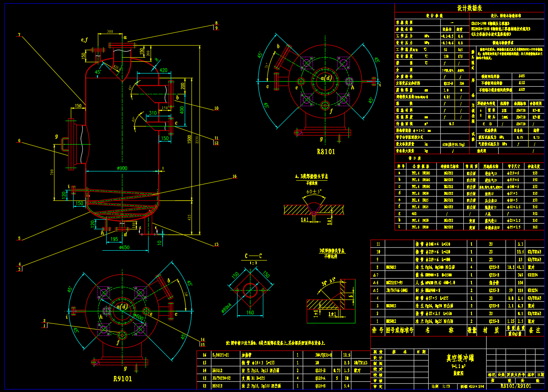This screenshot has height=392, width=548.
Task: Click the ø900 vessel diameter dimension
Action: pyautogui.click(x=122, y=168)
